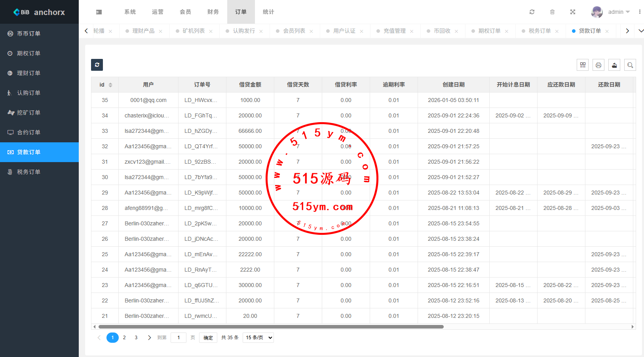The width and height of the screenshot is (644, 357).
Task: Open the 财务 top menu
Action: [213, 12]
